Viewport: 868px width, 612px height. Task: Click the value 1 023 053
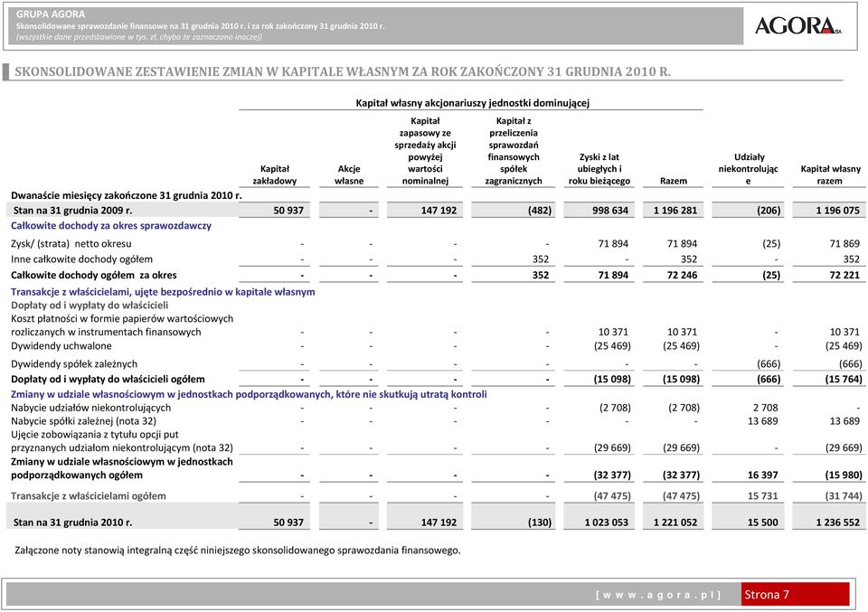(x=606, y=523)
